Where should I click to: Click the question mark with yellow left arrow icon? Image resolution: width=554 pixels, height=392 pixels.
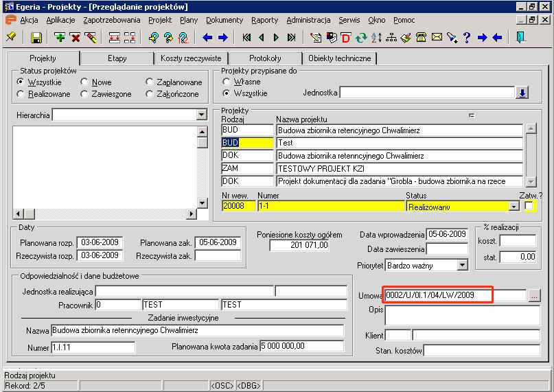pos(153,38)
